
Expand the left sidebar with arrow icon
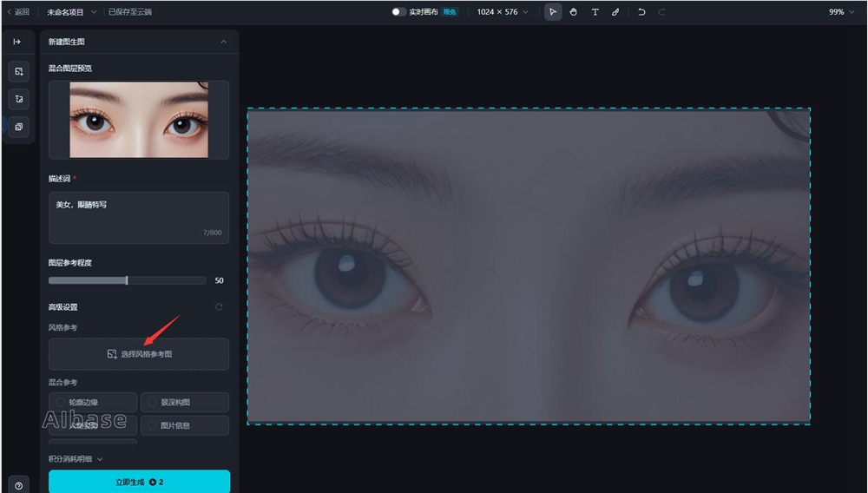(x=17, y=42)
